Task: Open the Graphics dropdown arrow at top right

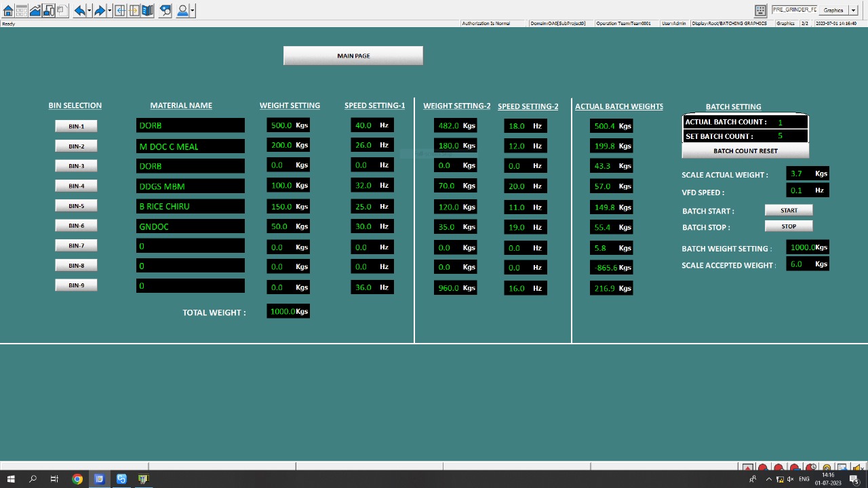Action: [853, 10]
